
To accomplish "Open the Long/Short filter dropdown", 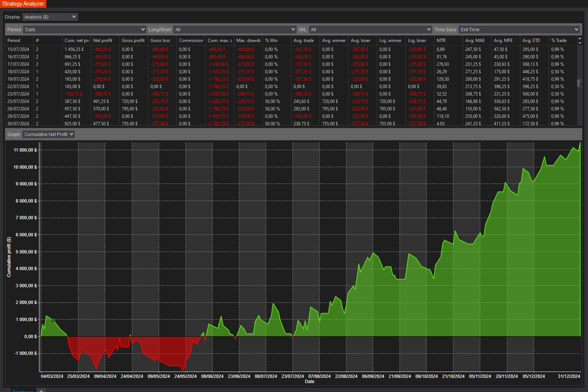I will click(x=235, y=30).
